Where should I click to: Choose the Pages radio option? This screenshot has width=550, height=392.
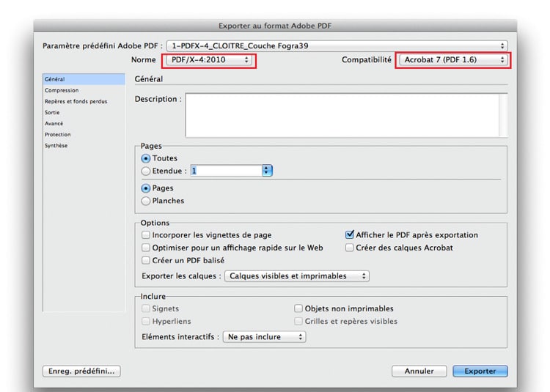[146, 188]
